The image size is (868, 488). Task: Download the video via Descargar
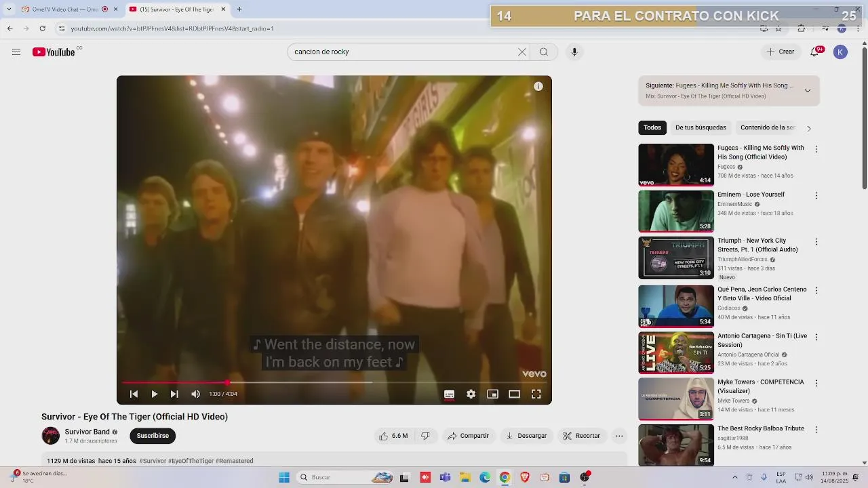(x=526, y=436)
